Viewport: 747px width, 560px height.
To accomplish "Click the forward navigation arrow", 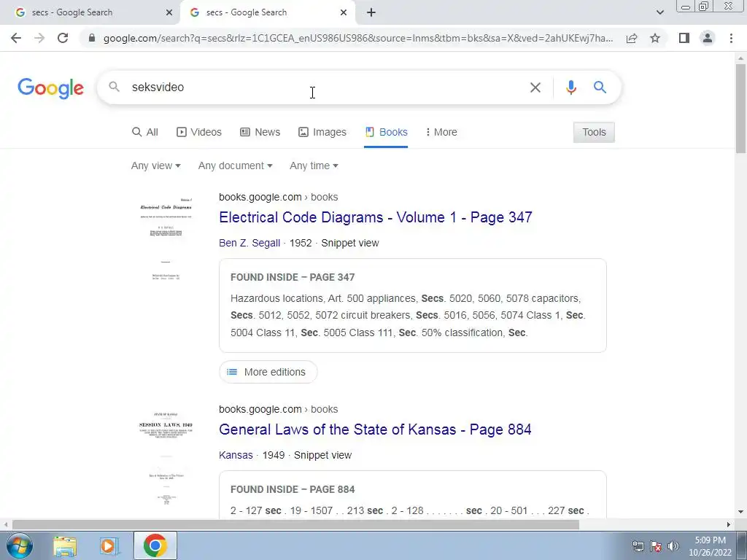I will (x=39, y=38).
